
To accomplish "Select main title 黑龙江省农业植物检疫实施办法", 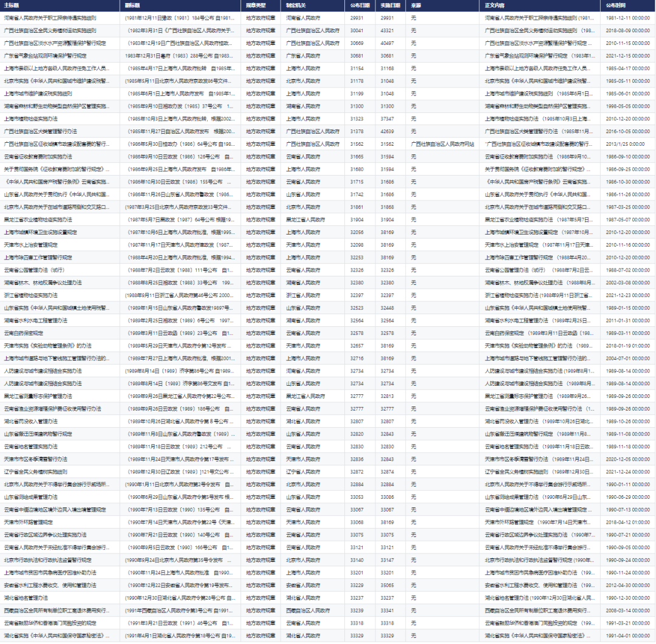I will point(38,220).
